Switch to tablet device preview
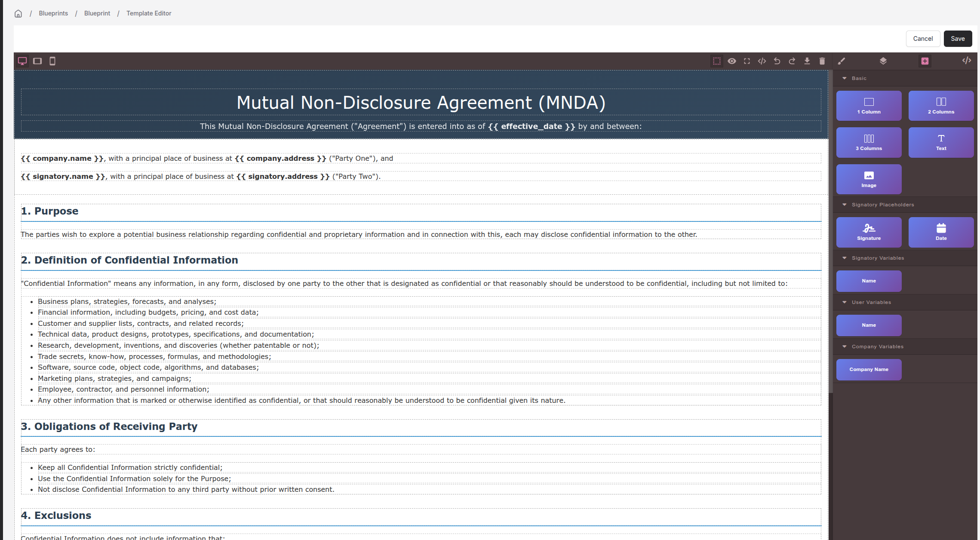This screenshot has width=980, height=540. tap(37, 61)
